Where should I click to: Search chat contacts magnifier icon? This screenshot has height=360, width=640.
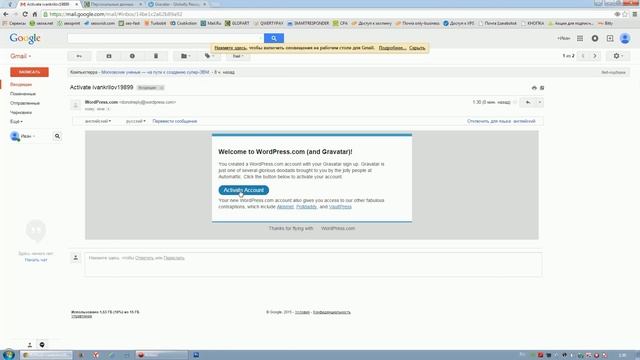[x=57, y=136]
